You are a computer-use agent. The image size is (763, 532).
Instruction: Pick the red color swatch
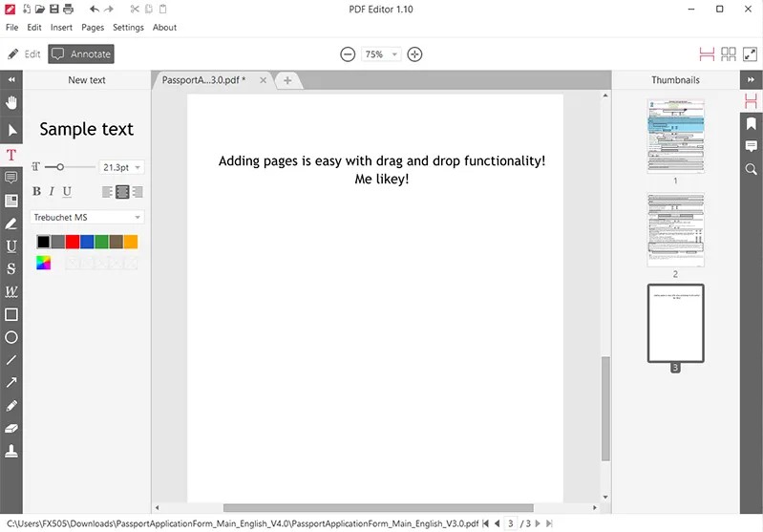pos(73,242)
